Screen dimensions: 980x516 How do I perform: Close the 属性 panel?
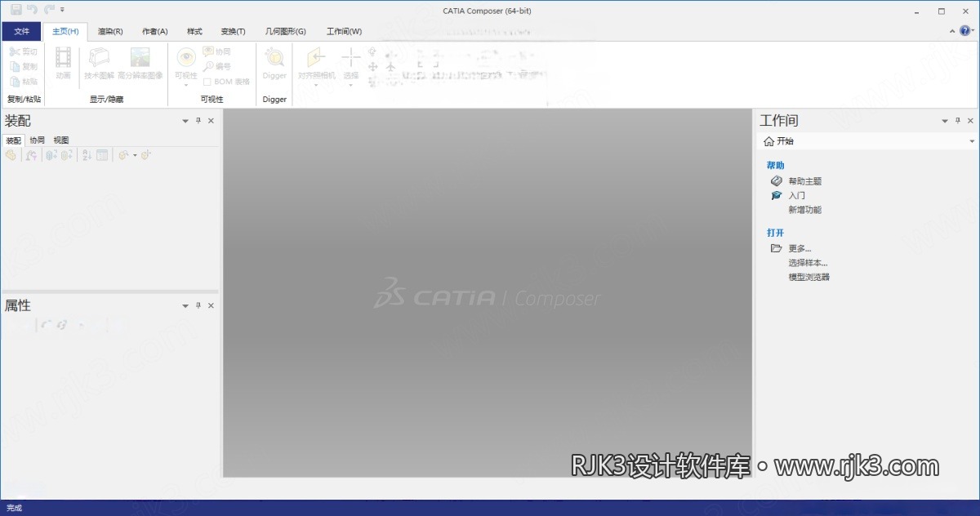coord(211,305)
